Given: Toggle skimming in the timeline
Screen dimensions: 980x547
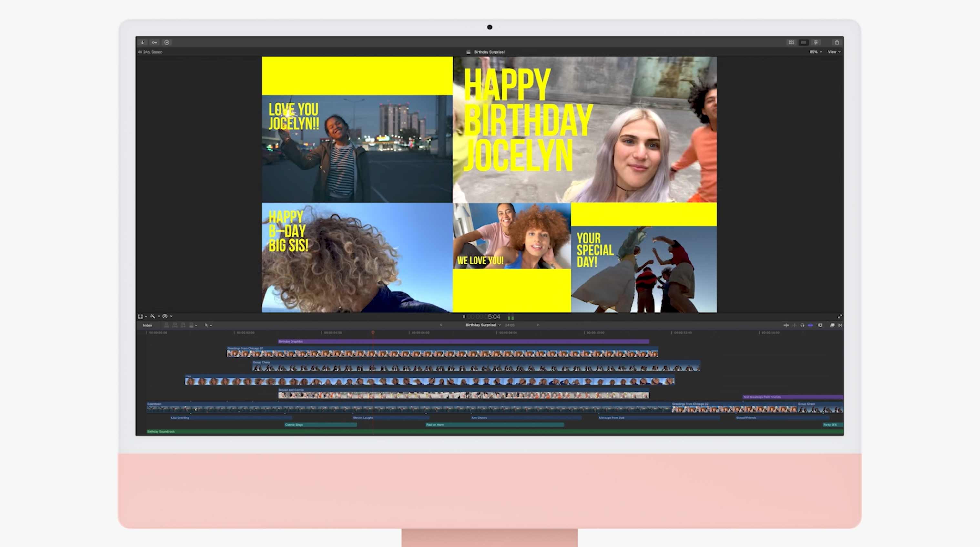Looking at the screenshot, I should coord(786,325).
